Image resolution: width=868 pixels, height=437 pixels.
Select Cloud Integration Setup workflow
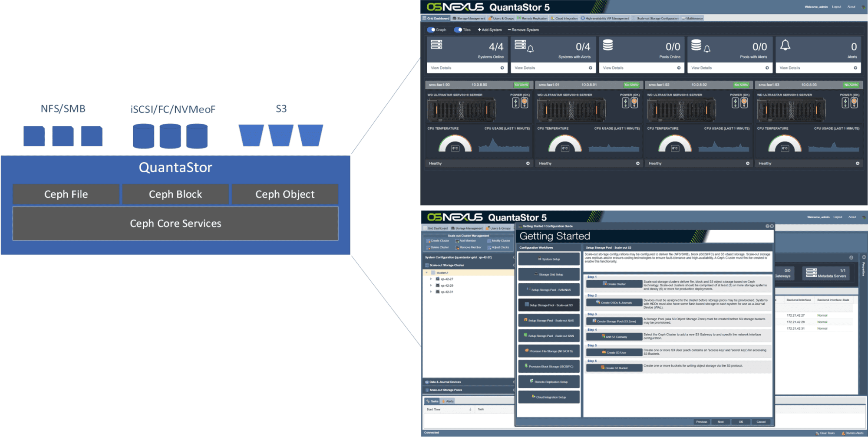pyautogui.click(x=549, y=397)
